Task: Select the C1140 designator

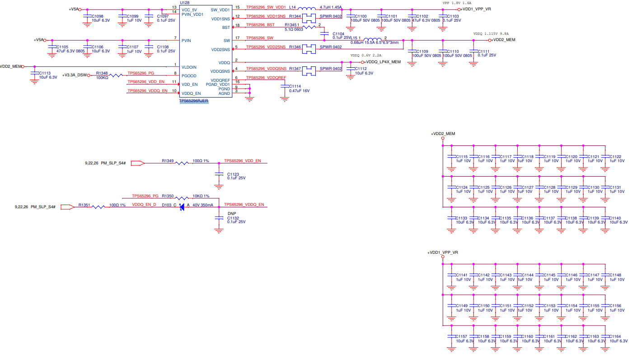Action: coord(615,218)
